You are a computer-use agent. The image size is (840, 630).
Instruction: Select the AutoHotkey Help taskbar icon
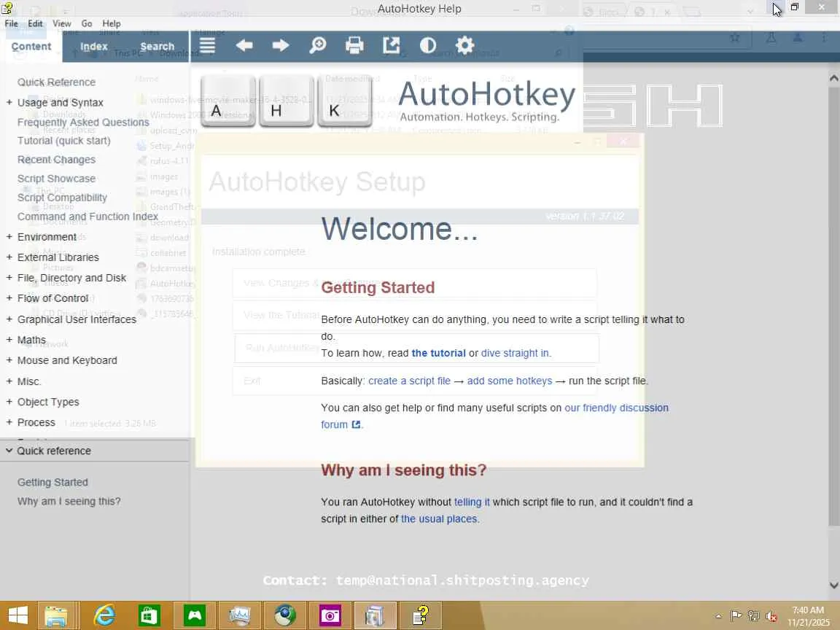421,615
